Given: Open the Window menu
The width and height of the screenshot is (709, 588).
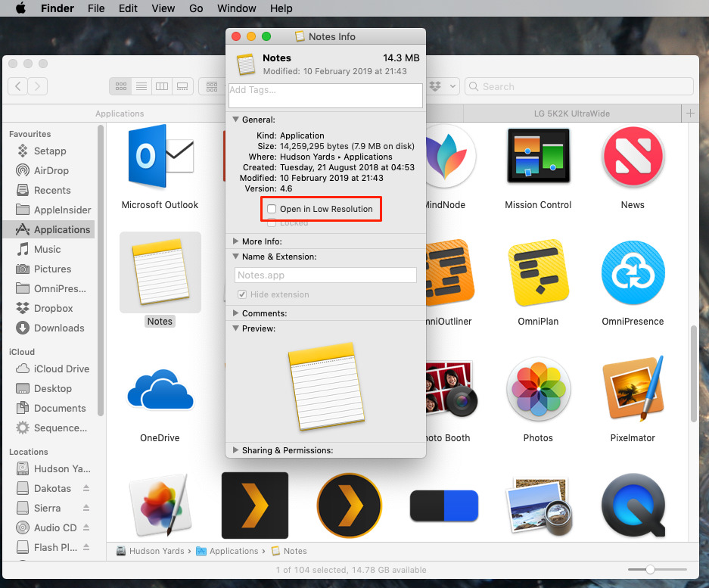Looking at the screenshot, I should coord(237,8).
